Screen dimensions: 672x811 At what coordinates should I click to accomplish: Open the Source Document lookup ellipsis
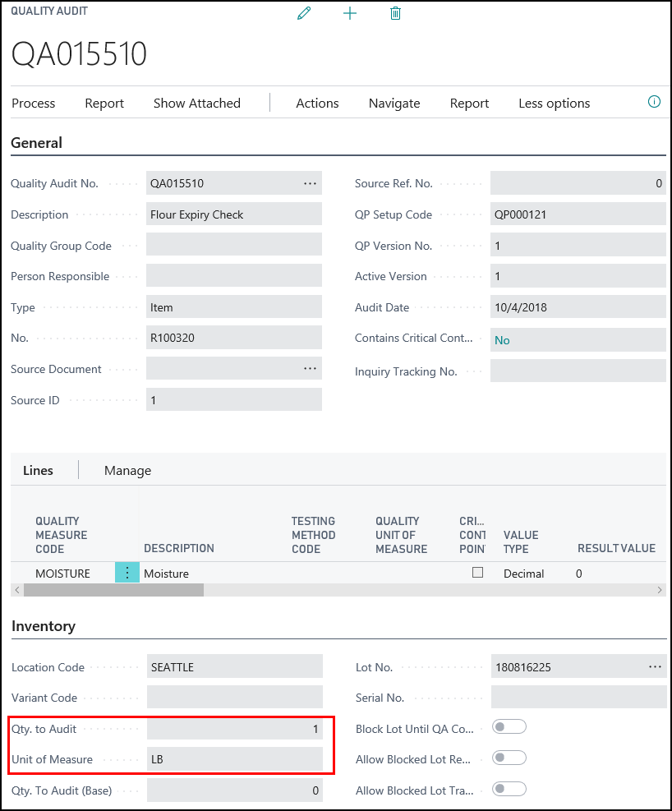(310, 369)
